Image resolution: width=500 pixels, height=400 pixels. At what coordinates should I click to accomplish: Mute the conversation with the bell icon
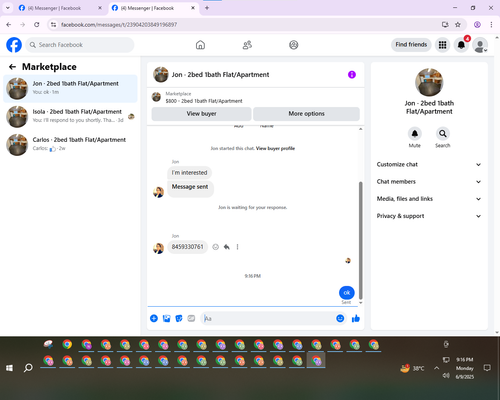click(x=415, y=134)
